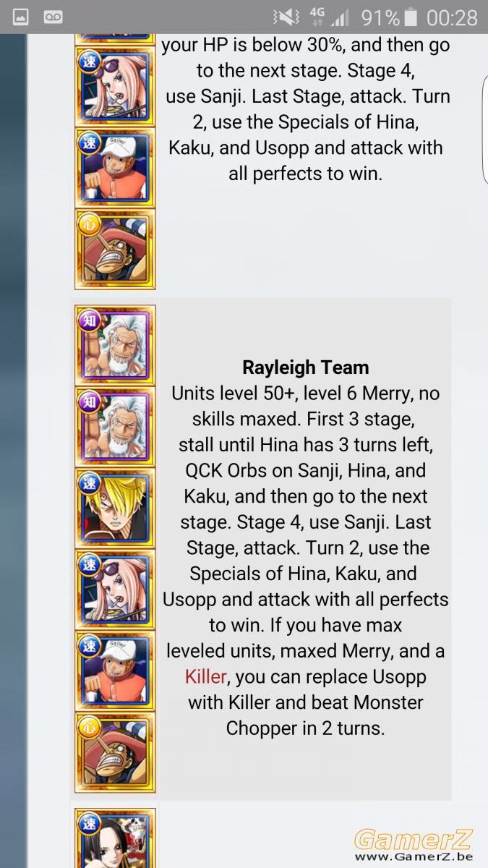
Task: Open the picture notification icon in status bar
Action: click(x=21, y=17)
